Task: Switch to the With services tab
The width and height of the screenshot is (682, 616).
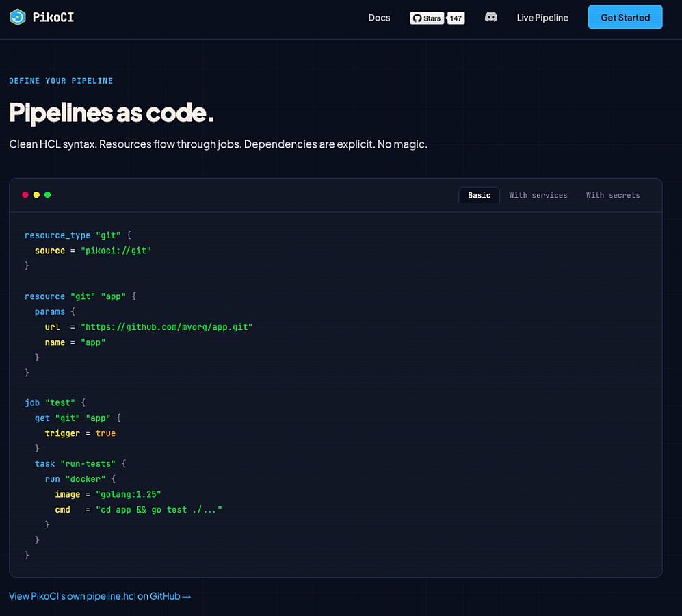Action: (x=538, y=195)
